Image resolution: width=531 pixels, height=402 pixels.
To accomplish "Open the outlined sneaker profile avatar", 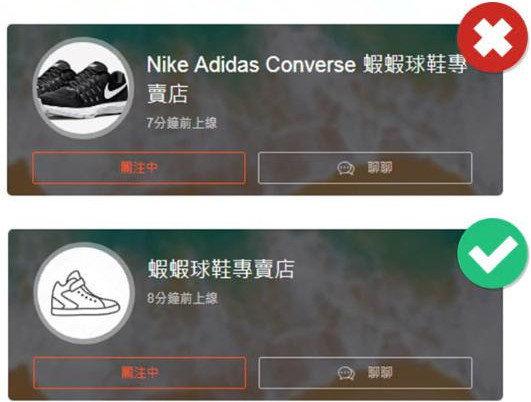I will click(x=84, y=293).
